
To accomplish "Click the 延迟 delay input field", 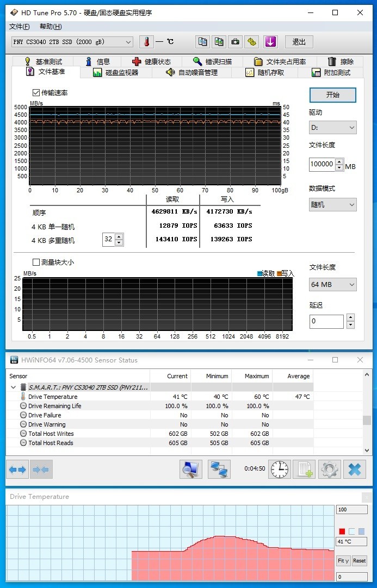I will pos(326,321).
